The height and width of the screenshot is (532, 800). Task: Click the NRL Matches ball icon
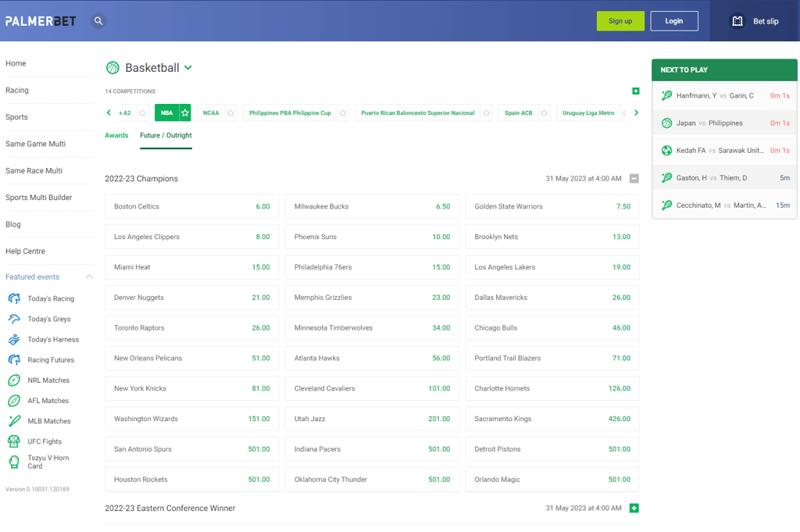(14, 380)
